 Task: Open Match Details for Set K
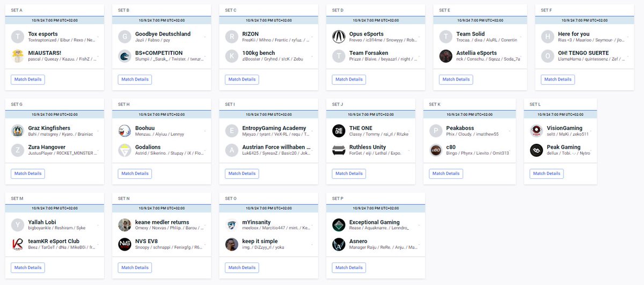click(446, 173)
